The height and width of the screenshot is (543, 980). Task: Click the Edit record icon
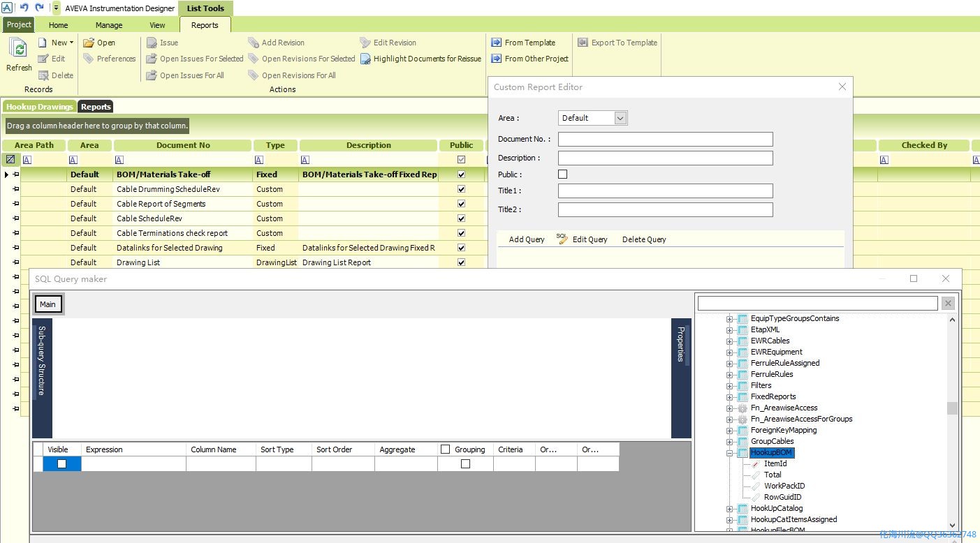tap(43, 59)
